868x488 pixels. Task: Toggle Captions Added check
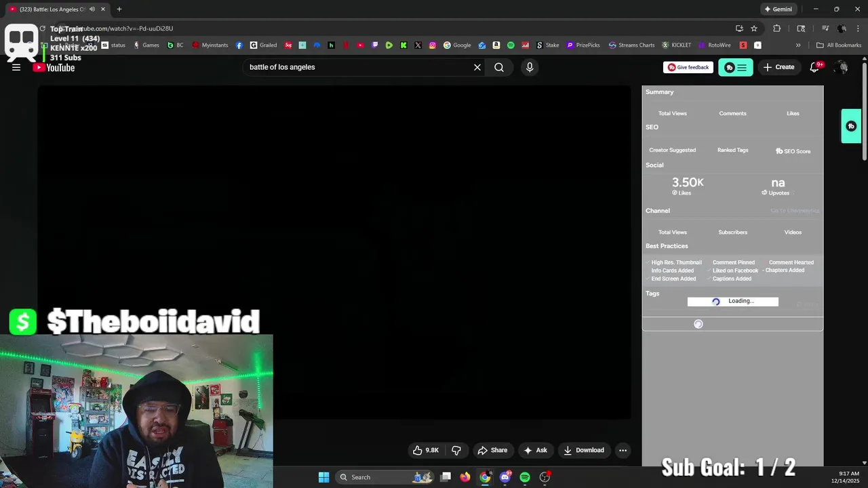coord(730,279)
